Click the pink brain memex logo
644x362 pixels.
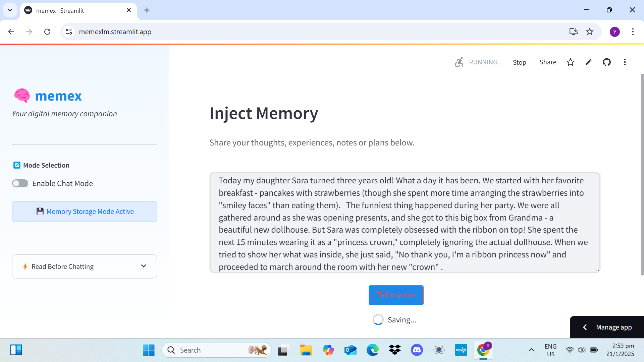pyautogui.click(x=22, y=96)
